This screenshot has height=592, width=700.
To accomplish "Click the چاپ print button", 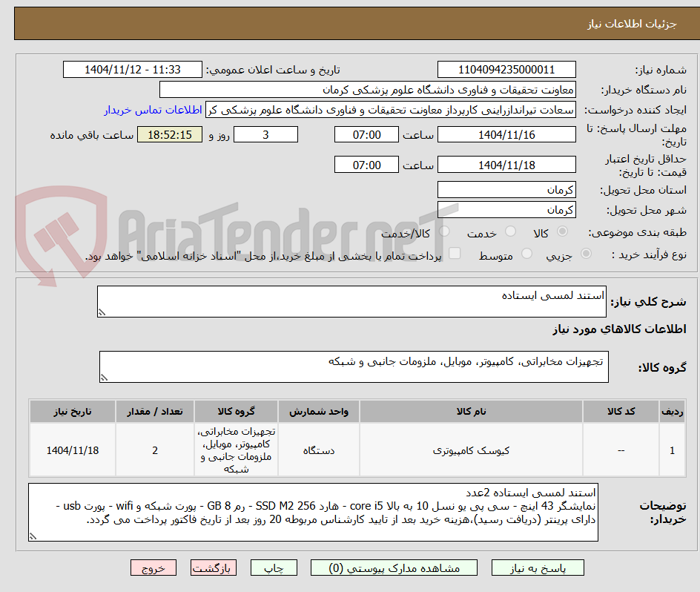I will tap(274, 568).
